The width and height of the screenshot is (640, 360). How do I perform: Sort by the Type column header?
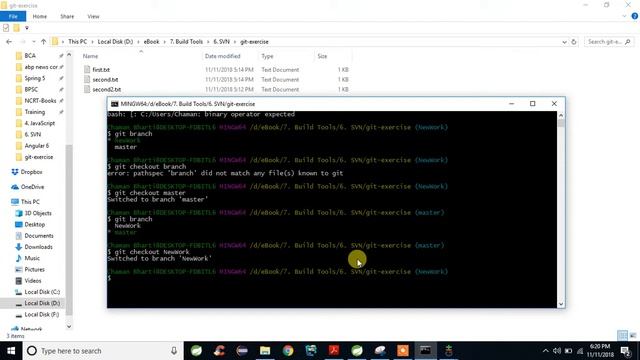[x=267, y=56]
